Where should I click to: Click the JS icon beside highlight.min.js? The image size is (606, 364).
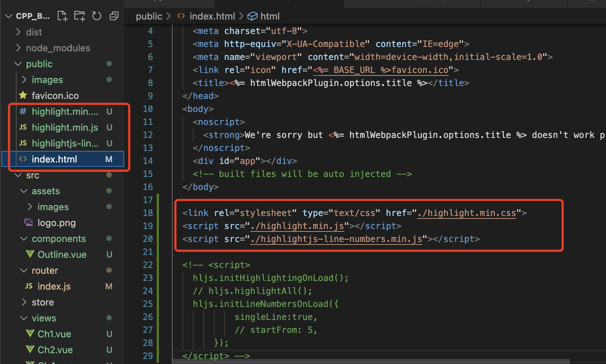[23, 127]
